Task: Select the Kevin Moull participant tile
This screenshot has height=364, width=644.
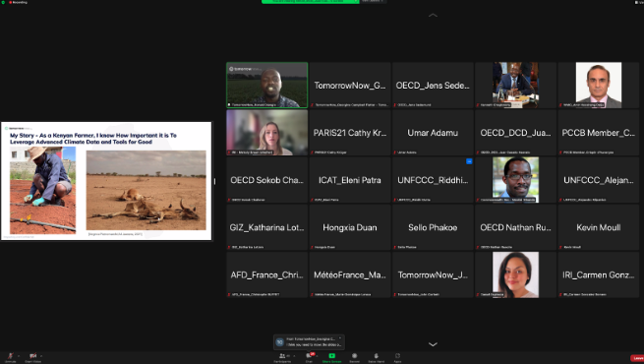Action: pyautogui.click(x=599, y=227)
